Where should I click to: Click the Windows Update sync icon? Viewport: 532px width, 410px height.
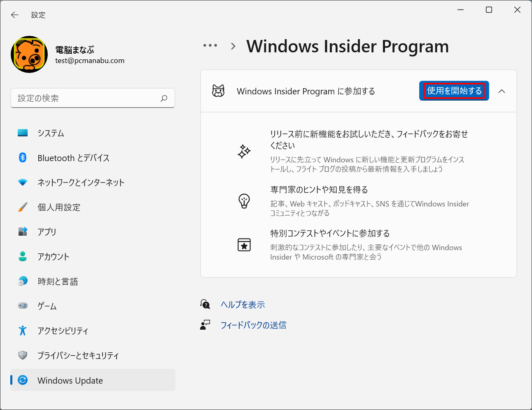pos(23,380)
